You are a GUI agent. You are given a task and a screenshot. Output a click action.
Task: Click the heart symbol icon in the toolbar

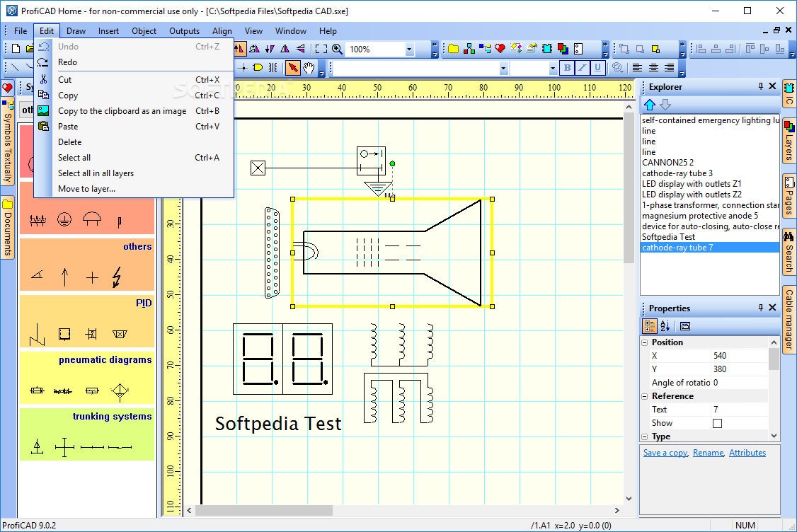[500, 48]
